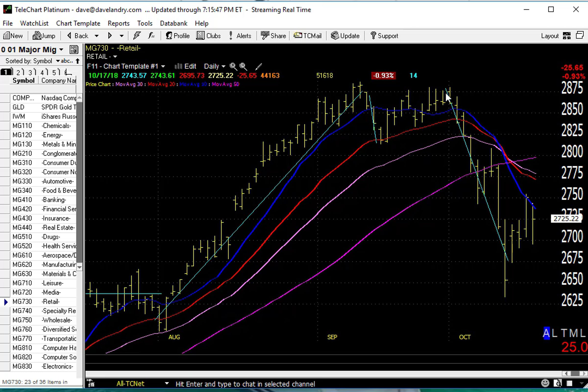Screen dimensions: 588x392
Task: Switch to watchlist tab 3
Action: (31, 72)
